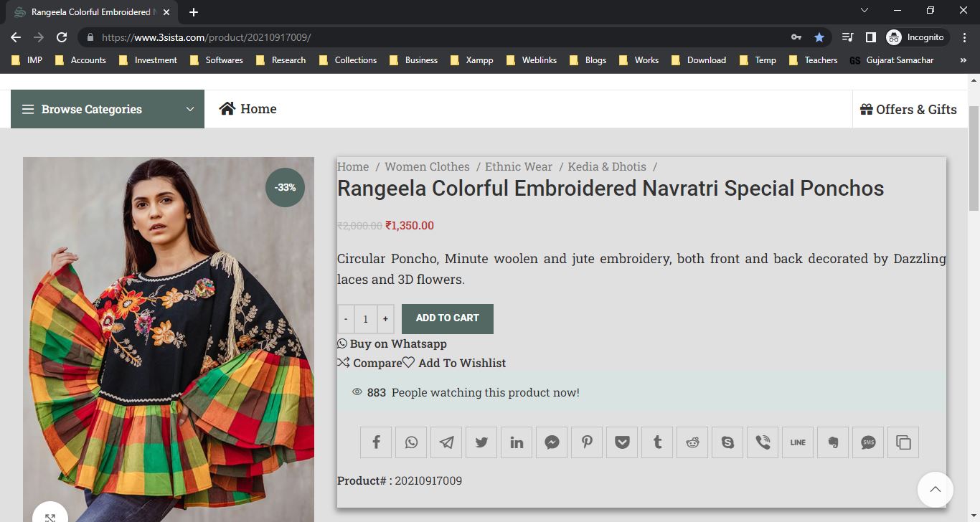Reload the page
980x522 pixels.
pos(62,37)
